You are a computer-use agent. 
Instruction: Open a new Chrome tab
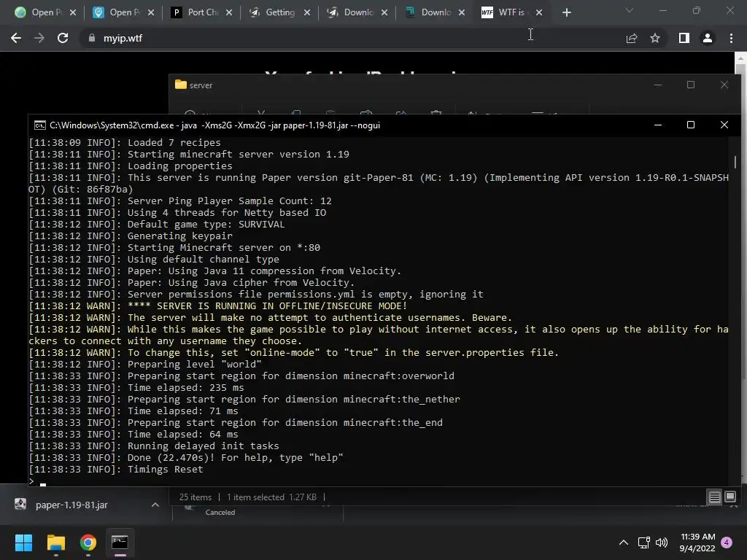click(566, 12)
